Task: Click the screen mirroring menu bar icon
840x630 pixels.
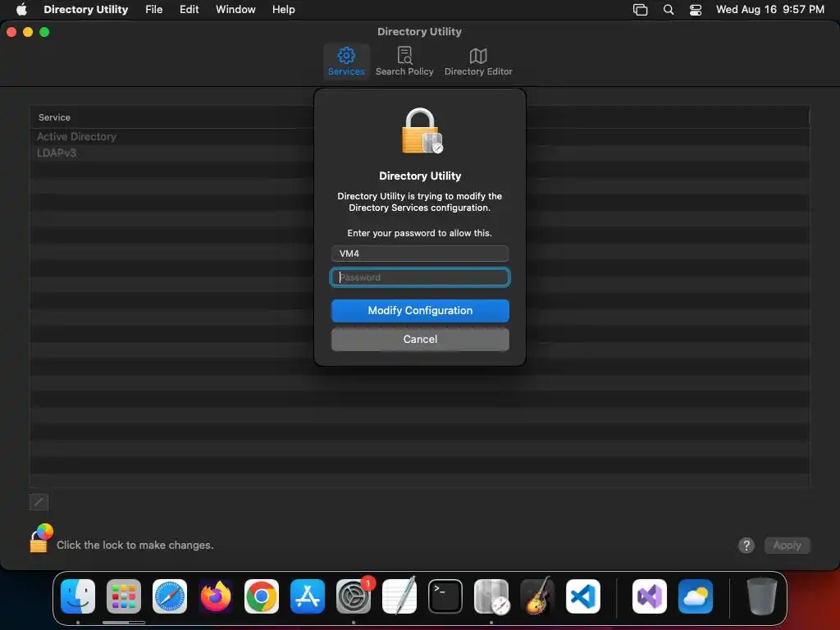Action: [x=640, y=10]
